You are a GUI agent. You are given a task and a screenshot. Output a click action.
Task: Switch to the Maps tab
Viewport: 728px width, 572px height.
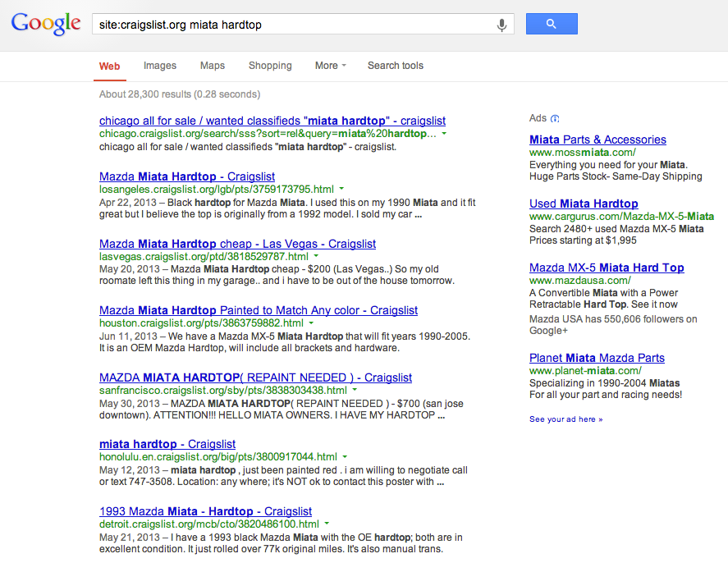tap(213, 66)
